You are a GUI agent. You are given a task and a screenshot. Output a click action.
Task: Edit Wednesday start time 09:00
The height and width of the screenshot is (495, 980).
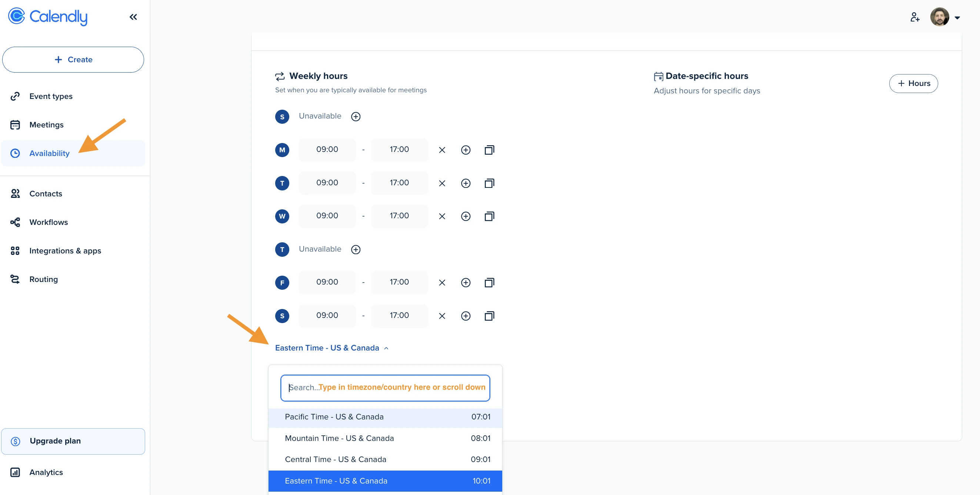click(327, 216)
